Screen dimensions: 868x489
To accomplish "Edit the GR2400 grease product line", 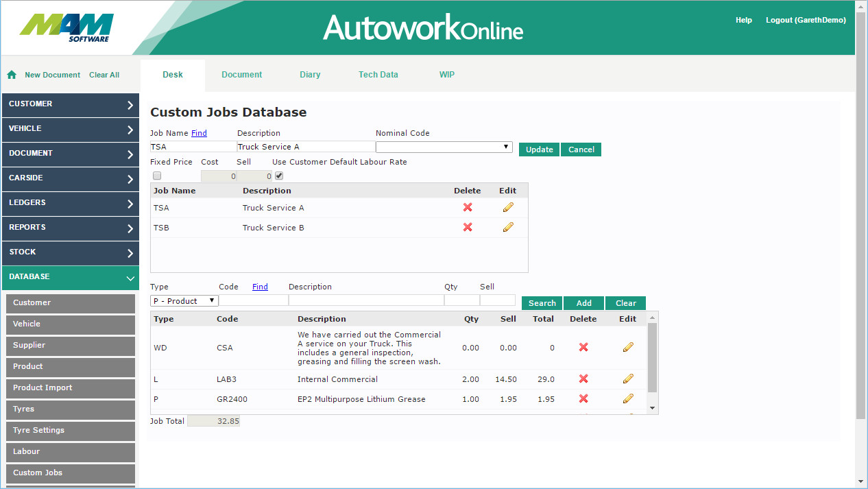I will coord(628,399).
